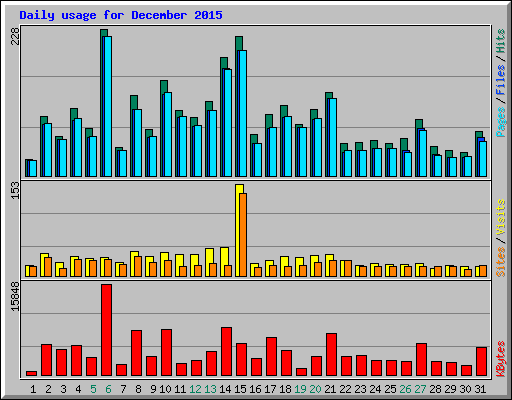
Task: Click the "Sites" legend label
Action: point(500,262)
